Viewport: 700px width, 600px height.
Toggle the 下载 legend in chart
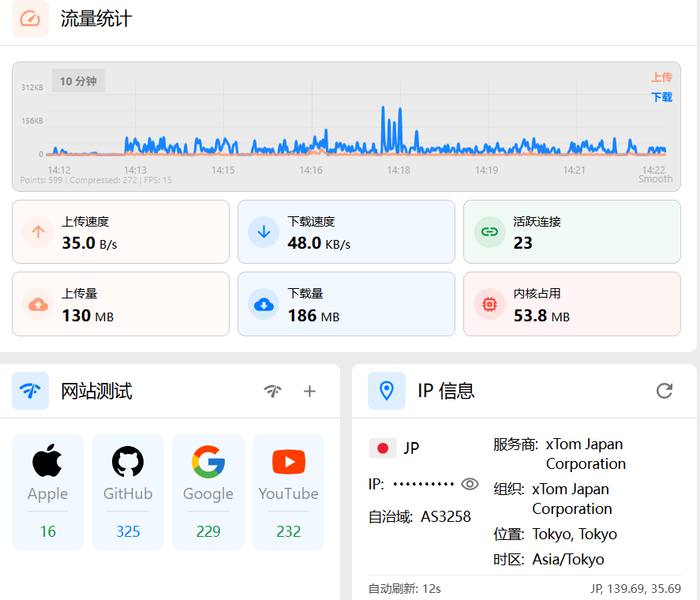click(x=661, y=97)
